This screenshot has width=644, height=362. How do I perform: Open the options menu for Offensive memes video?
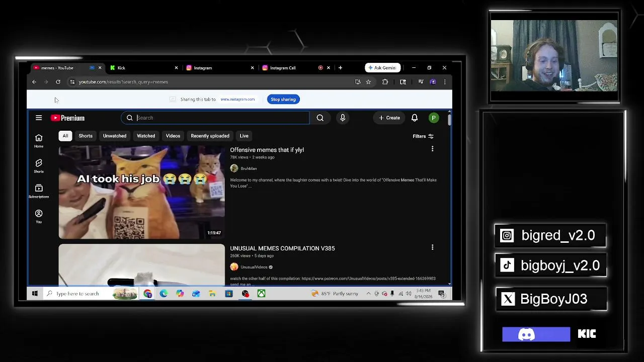tap(432, 149)
